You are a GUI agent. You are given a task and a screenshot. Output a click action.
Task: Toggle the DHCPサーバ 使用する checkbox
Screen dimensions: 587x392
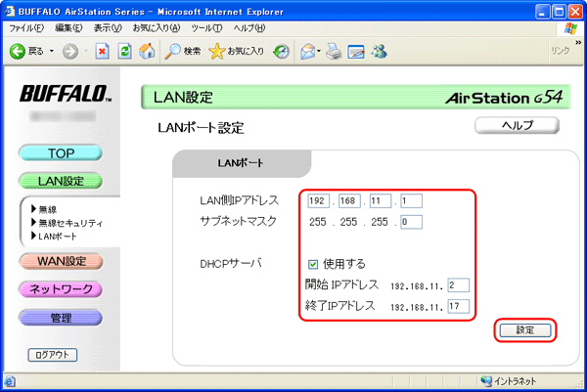click(x=313, y=265)
